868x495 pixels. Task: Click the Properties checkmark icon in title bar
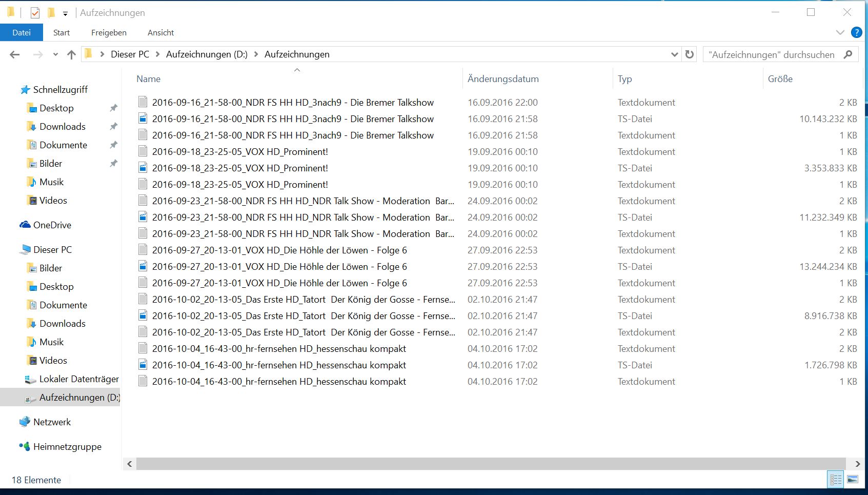(35, 13)
